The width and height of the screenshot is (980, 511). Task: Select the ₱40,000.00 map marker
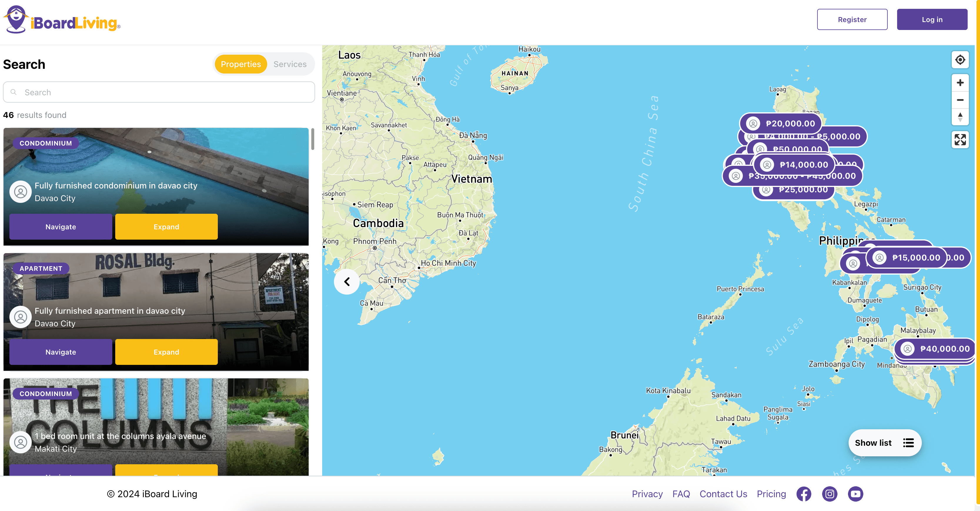pos(934,348)
